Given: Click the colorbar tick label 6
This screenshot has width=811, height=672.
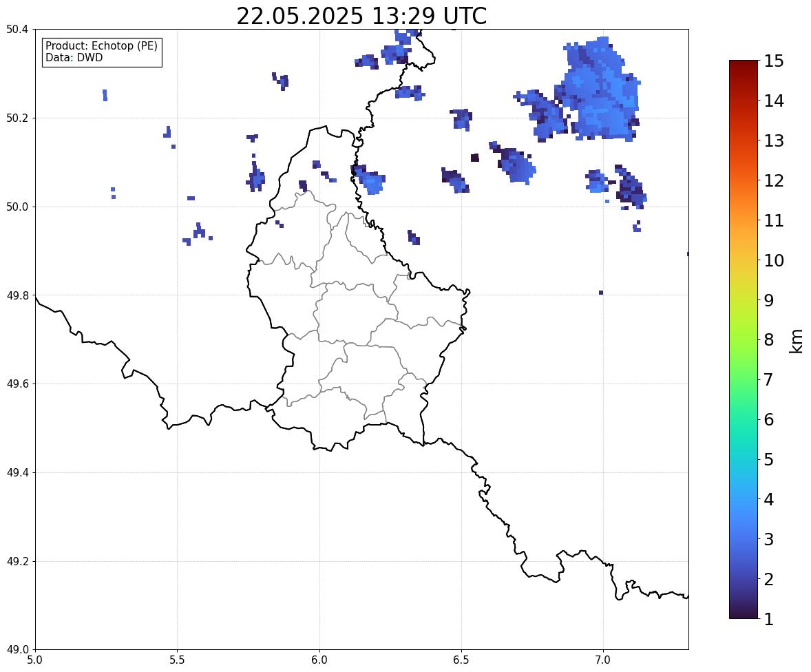Looking at the screenshot, I should click(x=769, y=419).
